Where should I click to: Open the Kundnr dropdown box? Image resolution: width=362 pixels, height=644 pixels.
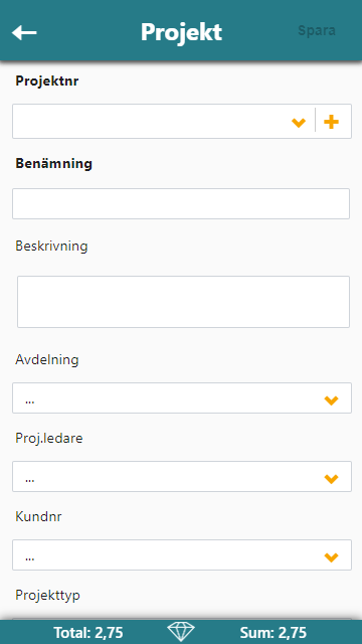182,555
